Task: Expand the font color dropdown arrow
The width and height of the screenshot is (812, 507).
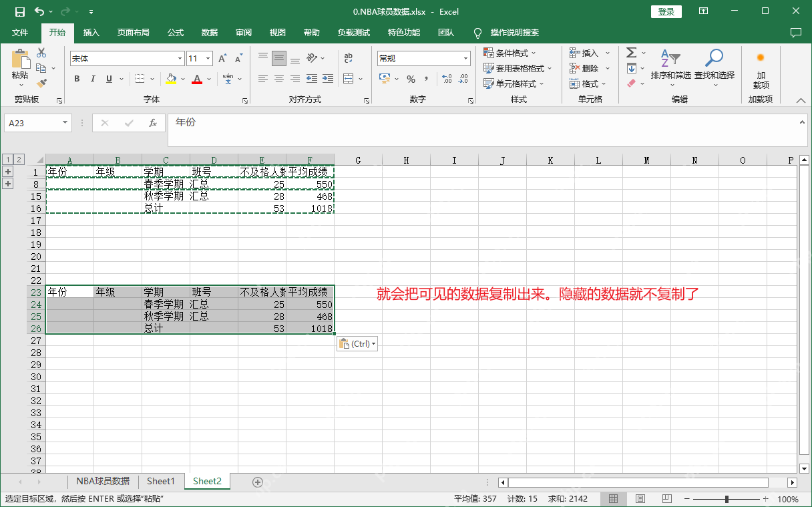Action: (208, 79)
